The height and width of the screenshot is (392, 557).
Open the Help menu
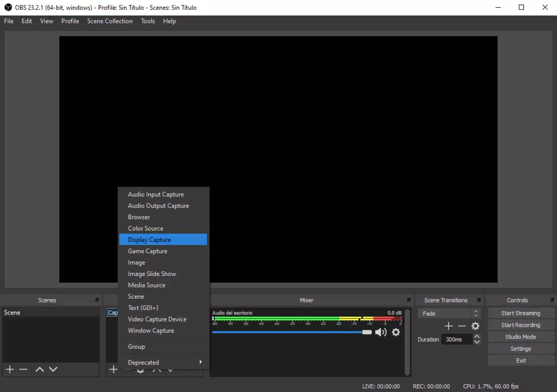click(170, 21)
